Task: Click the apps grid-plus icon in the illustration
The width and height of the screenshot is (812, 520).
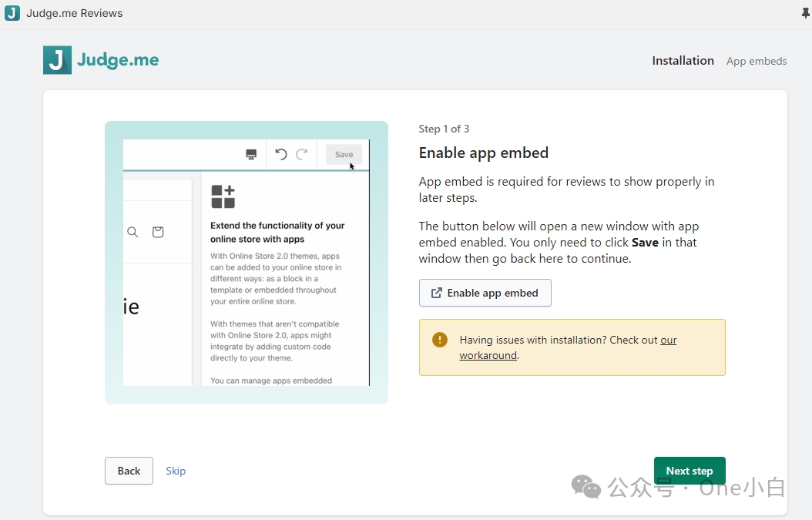Action: point(223,196)
